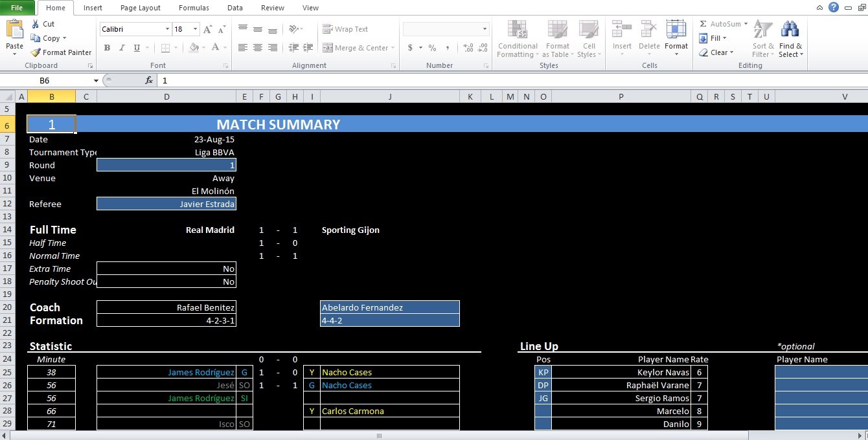Image resolution: width=868 pixels, height=440 pixels.
Task: Click the Paste clipboard icon
Action: click(x=14, y=30)
